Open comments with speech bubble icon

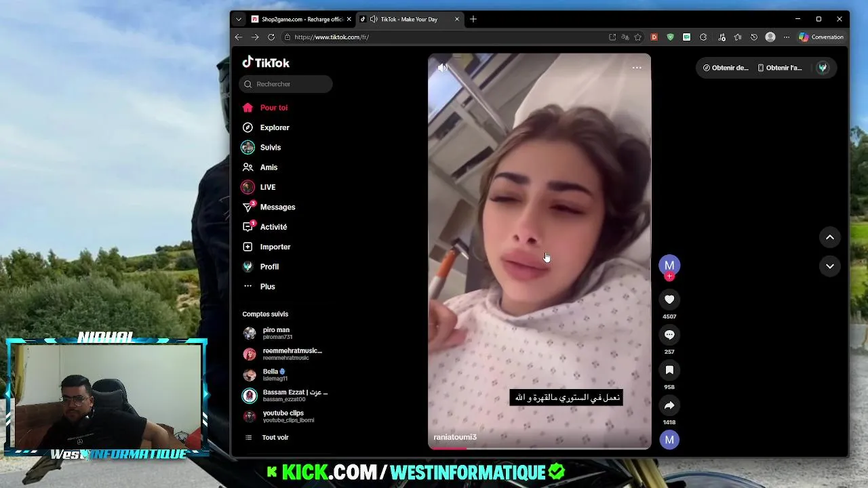669,335
